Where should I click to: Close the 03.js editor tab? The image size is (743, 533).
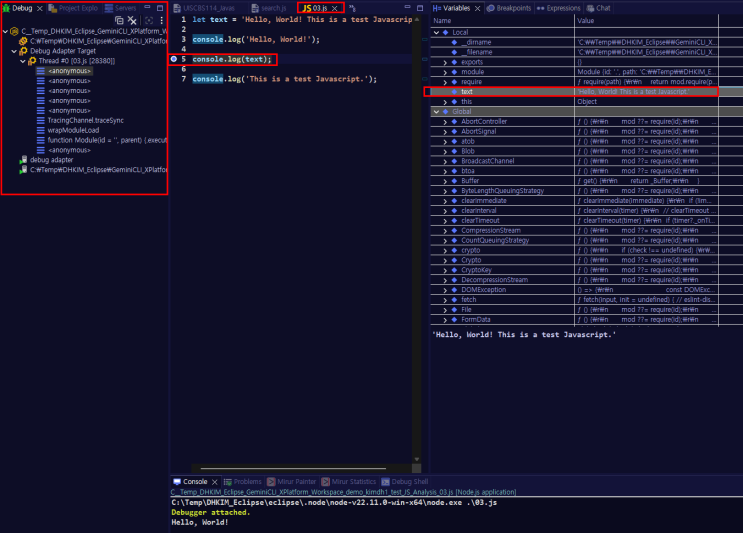[335, 8]
